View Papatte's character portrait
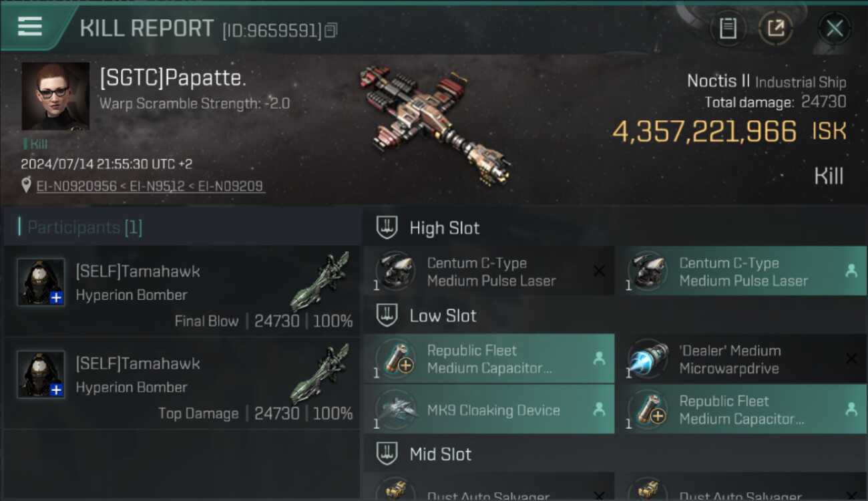The image size is (868, 501). pos(55,96)
